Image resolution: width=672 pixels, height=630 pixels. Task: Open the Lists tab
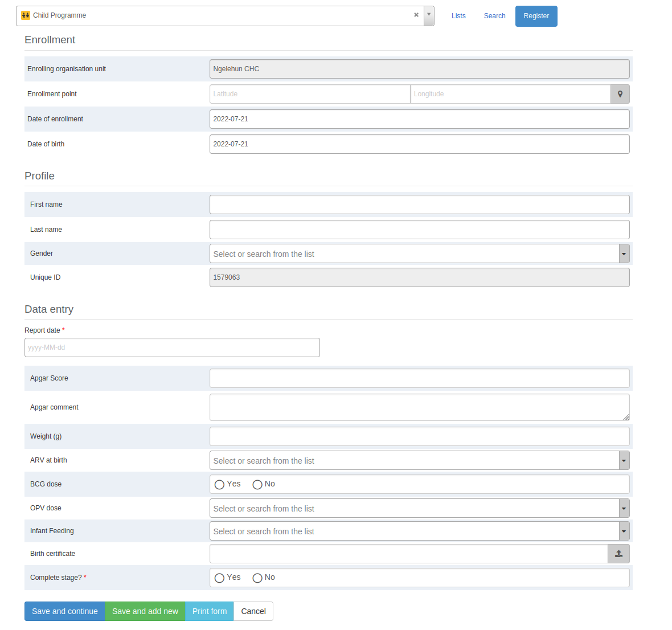coord(458,16)
